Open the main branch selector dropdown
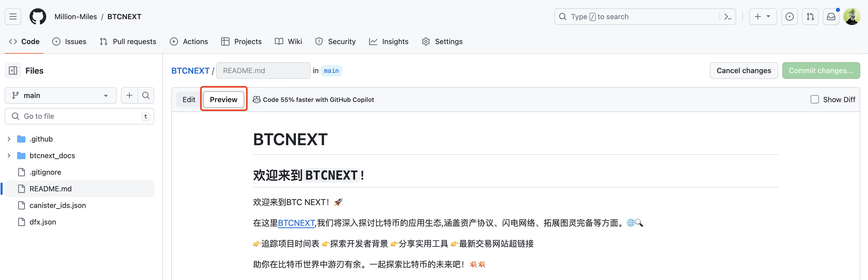This screenshot has width=868, height=280. tap(61, 96)
